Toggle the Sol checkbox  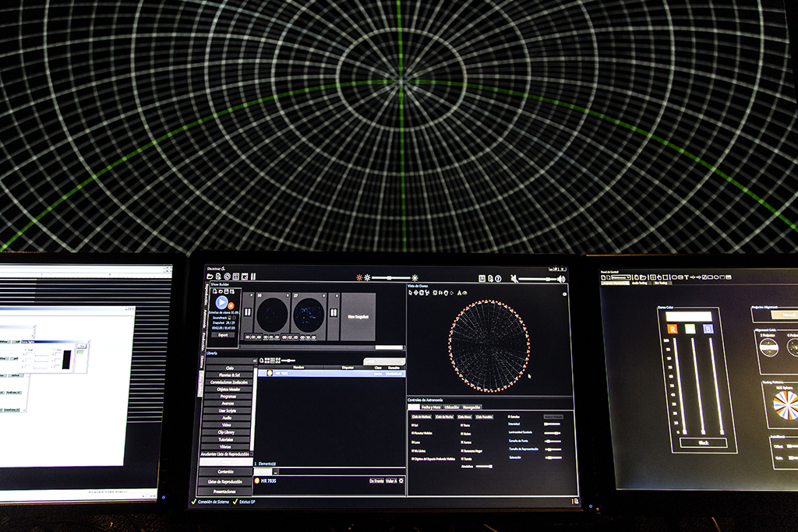[x=412, y=425]
